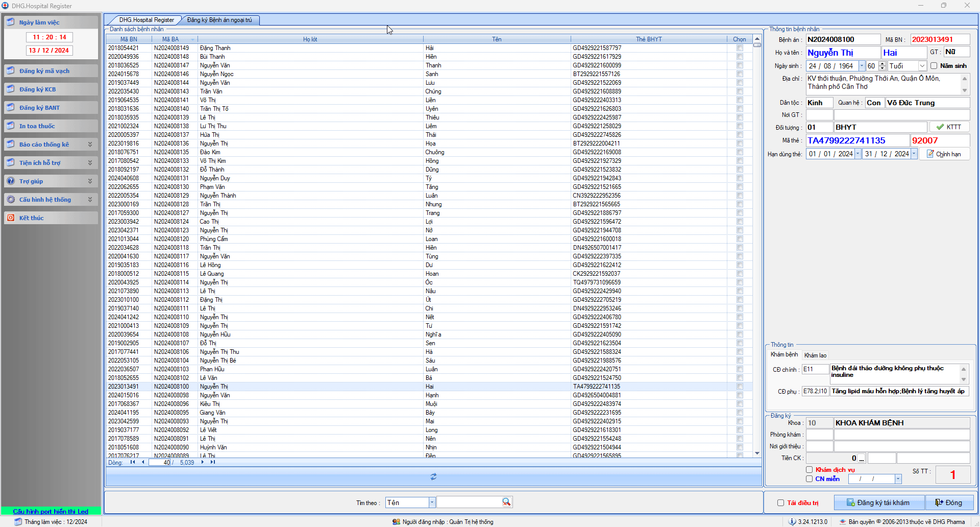The image size is (980, 527).
Task: Click the Tiện ích hỗ trợ icon
Action: coord(11,162)
